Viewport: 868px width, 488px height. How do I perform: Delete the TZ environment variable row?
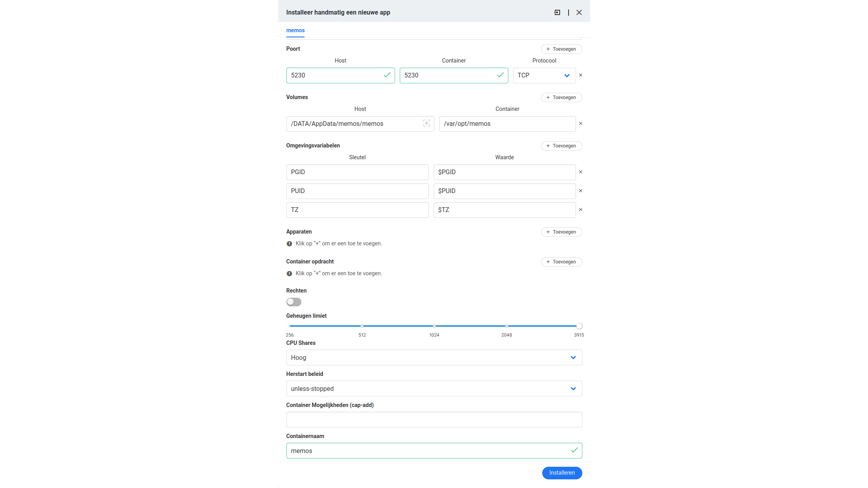coord(580,210)
